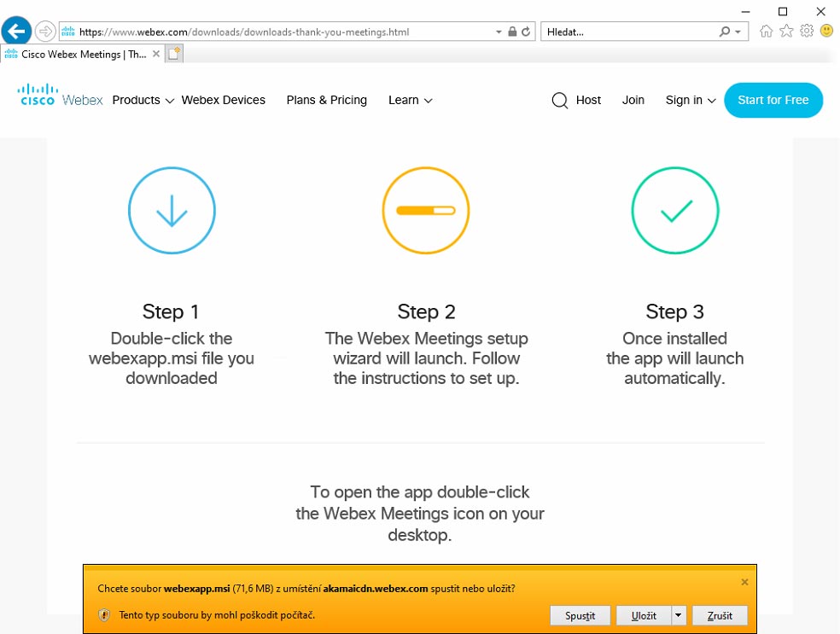The image size is (840, 634).
Task: Click the webexapp.msi filename in download bar
Action: coord(196,589)
